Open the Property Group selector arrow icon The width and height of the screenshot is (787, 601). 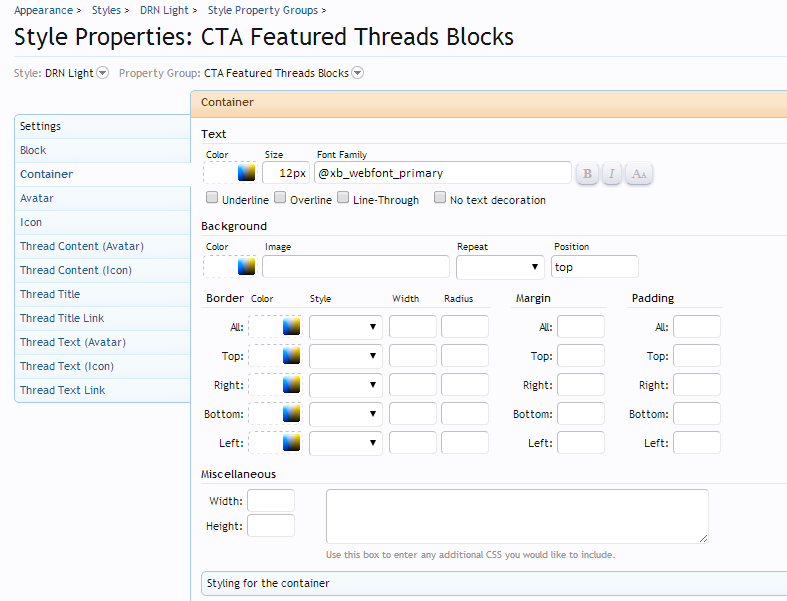pos(357,73)
